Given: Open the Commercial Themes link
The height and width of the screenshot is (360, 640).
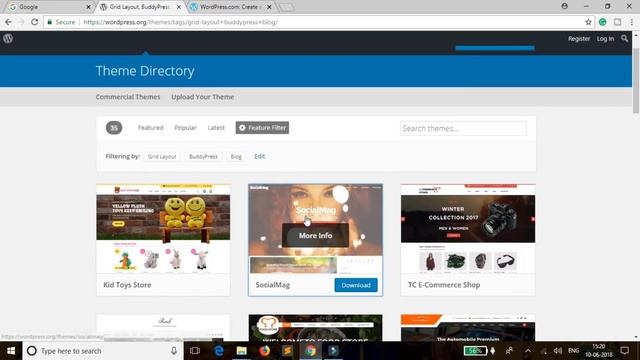Looking at the screenshot, I should tap(128, 97).
